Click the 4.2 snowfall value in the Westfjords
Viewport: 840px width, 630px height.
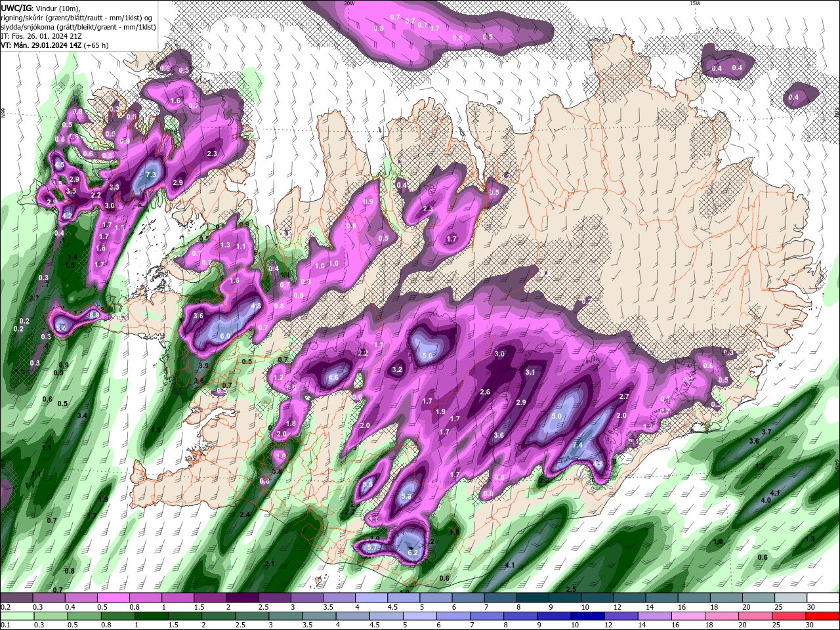click(67, 216)
